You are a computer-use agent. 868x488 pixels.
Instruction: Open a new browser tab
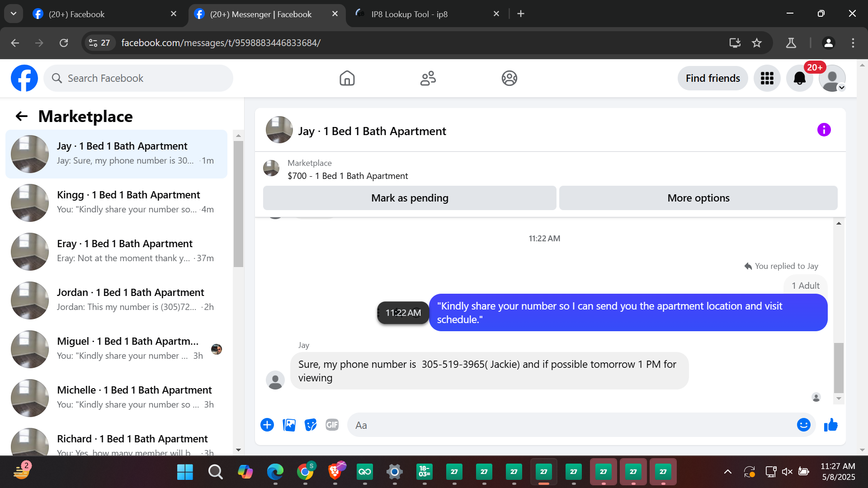[x=521, y=14]
